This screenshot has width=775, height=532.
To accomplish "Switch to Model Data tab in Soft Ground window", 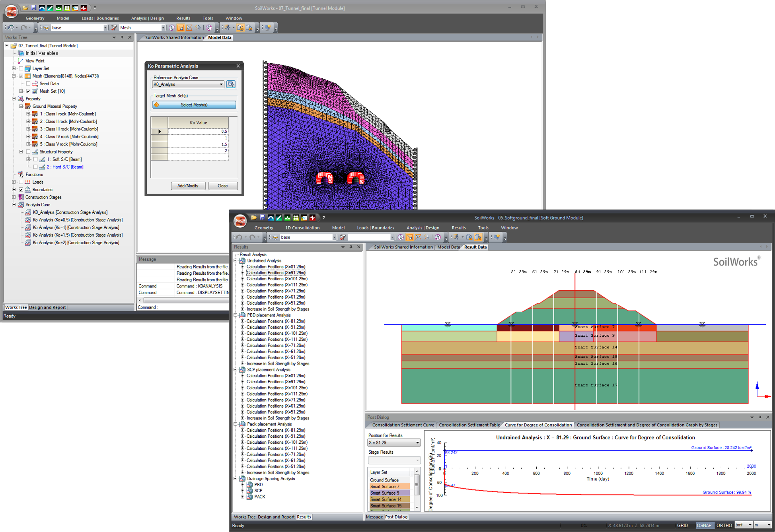I will click(x=448, y=247).
